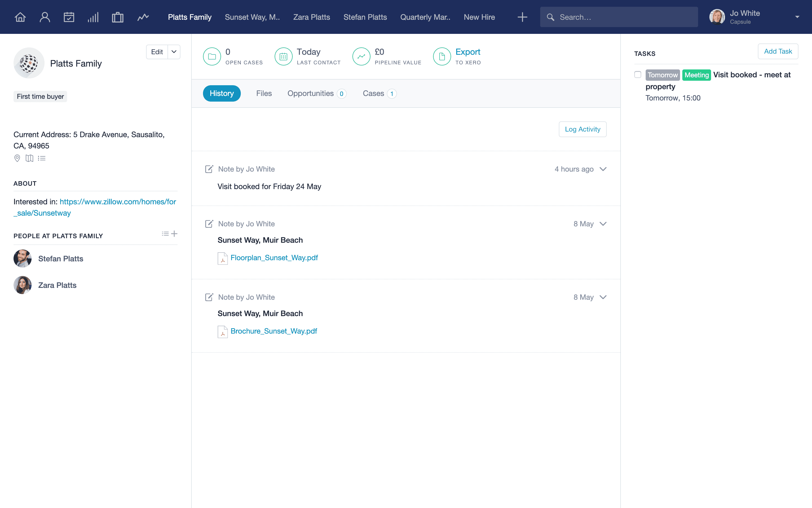Add a person to Platts Family
812x508 pixels.
point(174,234)
